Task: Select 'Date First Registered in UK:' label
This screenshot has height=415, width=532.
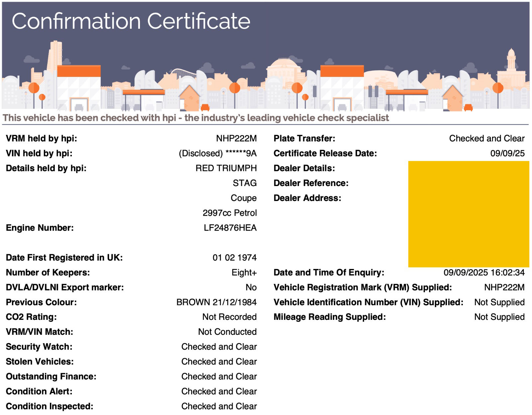Action: click(x=65, y=258)
